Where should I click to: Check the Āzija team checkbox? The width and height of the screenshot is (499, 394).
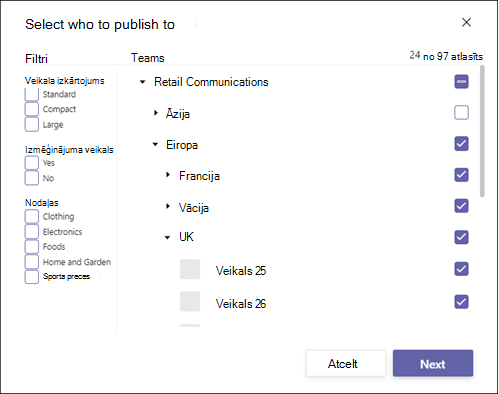[x=461, y=113]
